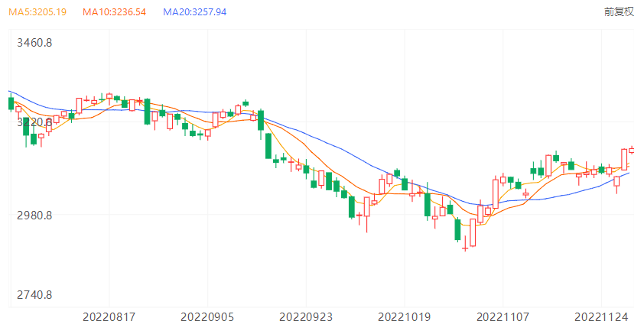Click the rightmost candlestick on the chart
This screenshot has height=334, width=644.
pos(632,150)
